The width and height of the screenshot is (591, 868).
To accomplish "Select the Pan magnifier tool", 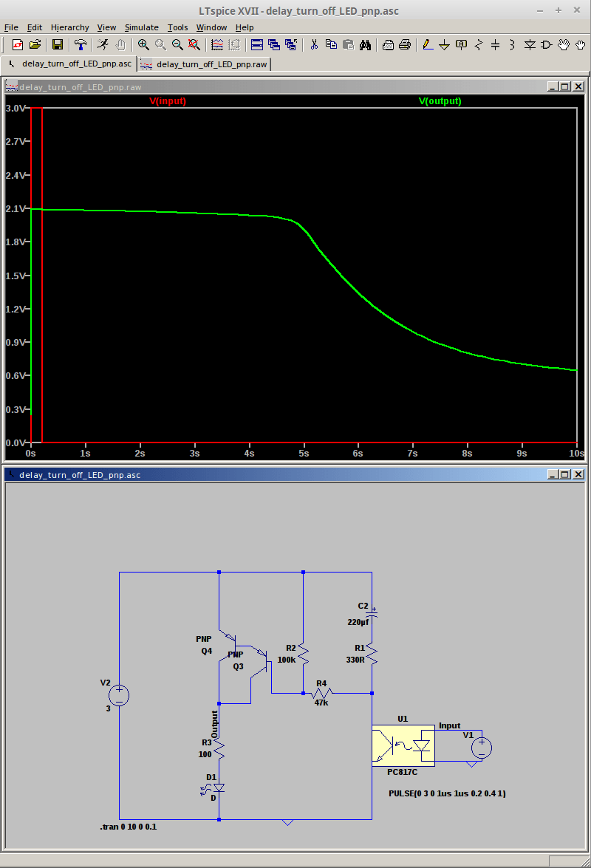I will click(160, 45).
